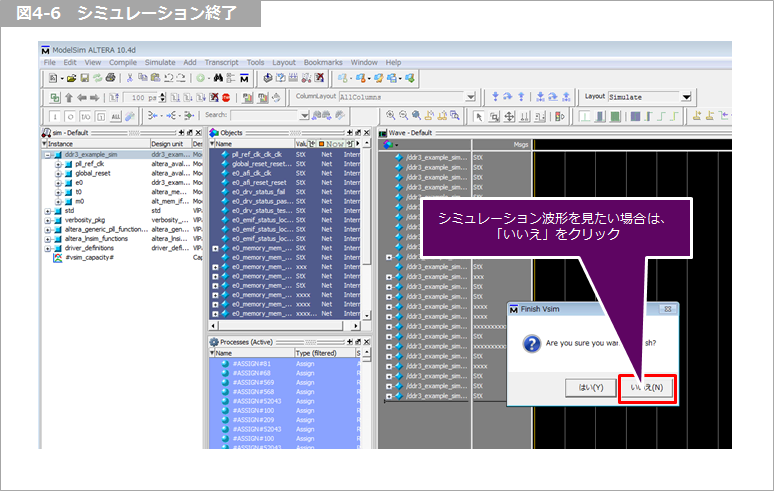Open the Simulate menu
Screen dimensions: 774x491
[x=159, y=62]
